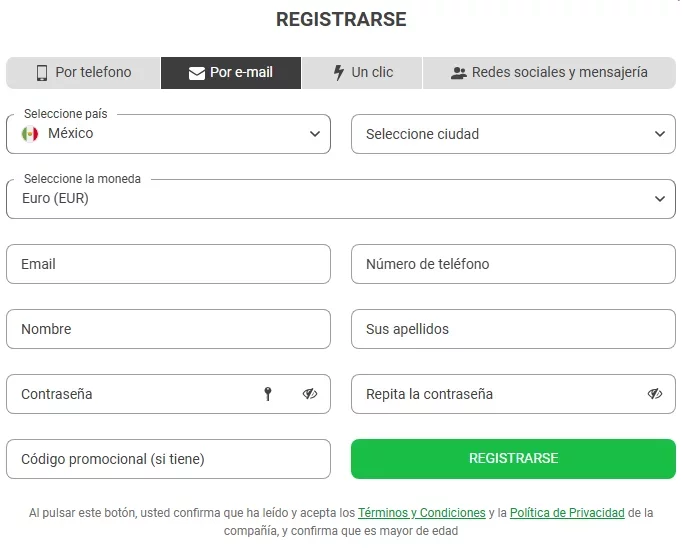Click the phone icon on Por telefono tab
Image resolution: width=682 pixels, height=551 pixels.
click(x=42, y=73)
